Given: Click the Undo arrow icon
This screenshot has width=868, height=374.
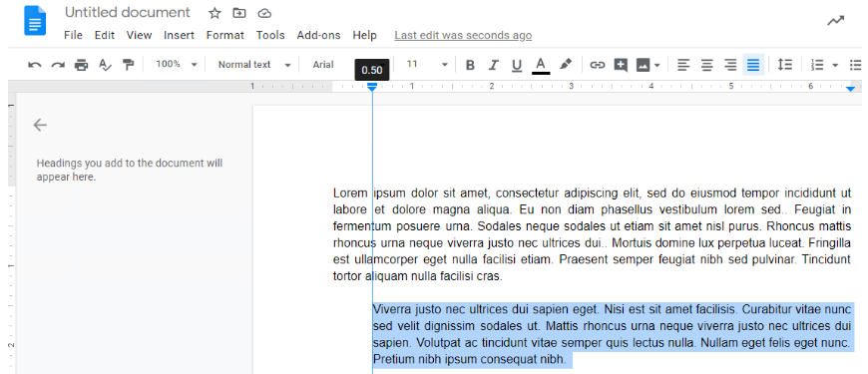Looking at the screenshot, I should (34, 65).
